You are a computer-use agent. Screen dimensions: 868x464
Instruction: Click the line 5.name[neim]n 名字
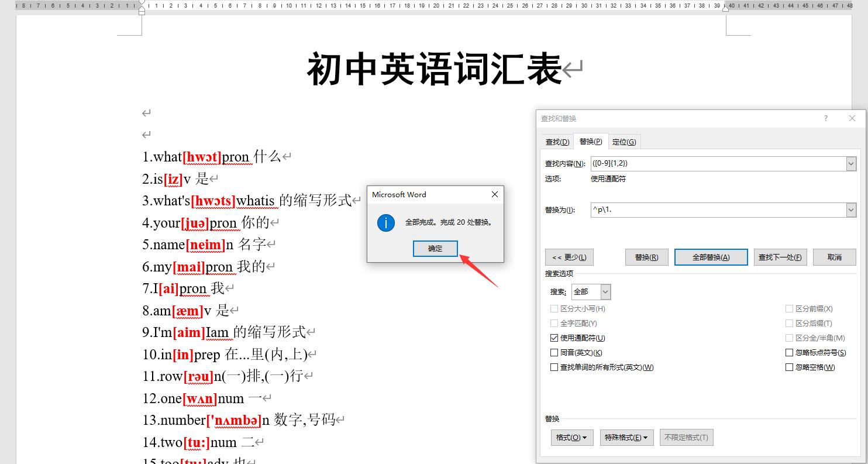coord(204,245)
